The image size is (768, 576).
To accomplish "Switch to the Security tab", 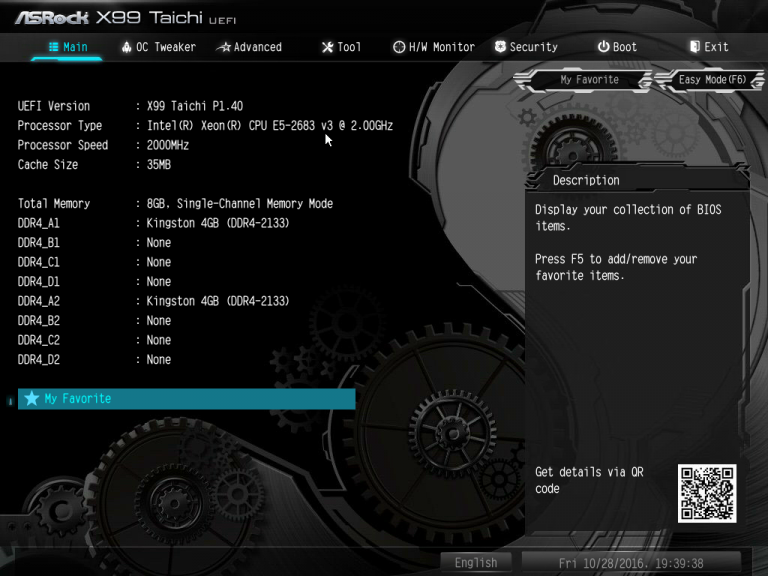I will click(526, 47).
